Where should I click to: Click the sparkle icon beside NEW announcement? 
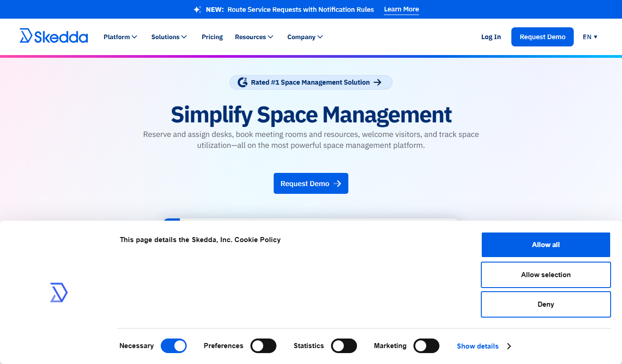(197, 10)
